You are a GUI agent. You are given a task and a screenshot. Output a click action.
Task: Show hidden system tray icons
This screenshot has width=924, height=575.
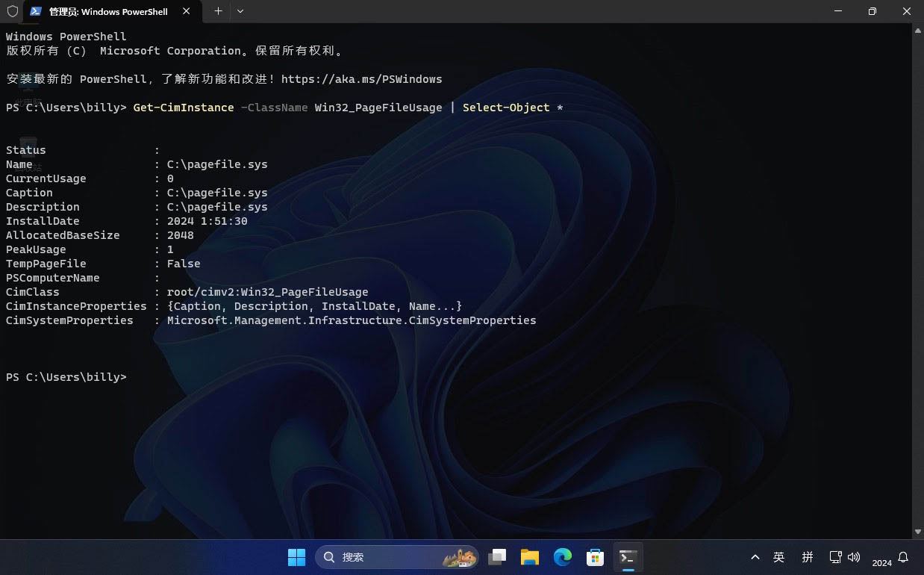755,557
